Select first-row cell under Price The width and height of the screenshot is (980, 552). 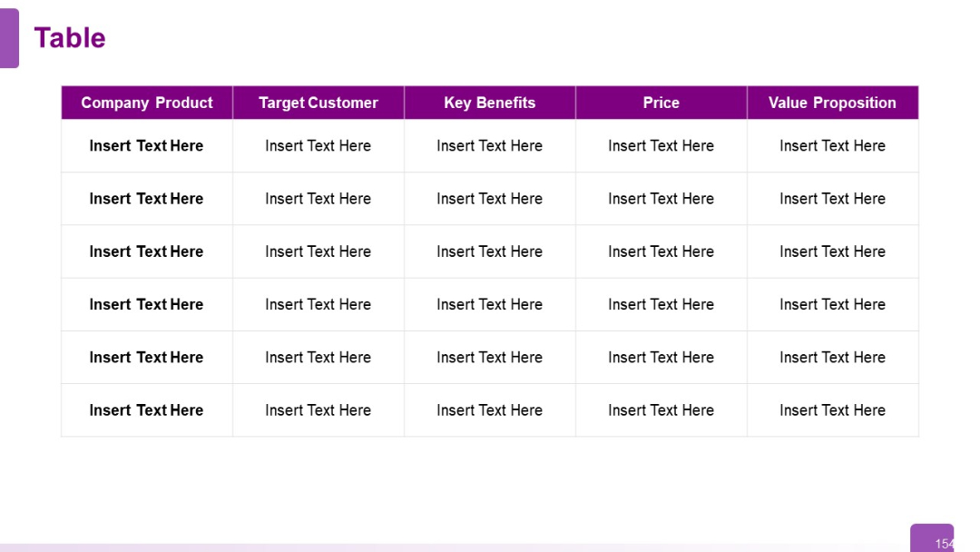pos(661,146)
